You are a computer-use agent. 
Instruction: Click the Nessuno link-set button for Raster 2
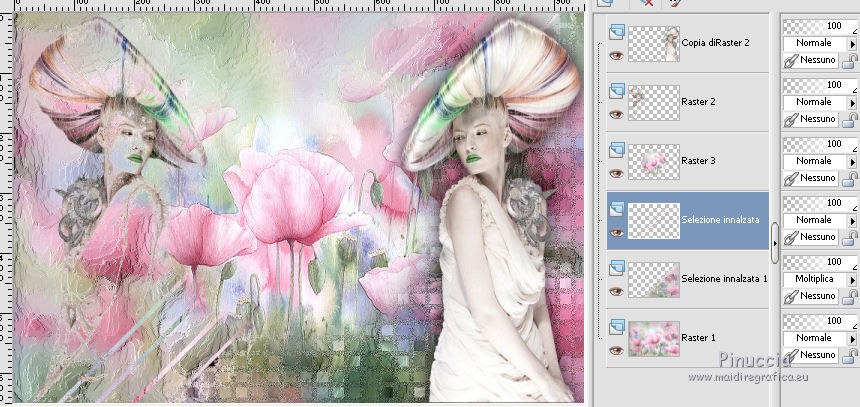(811, 119)
